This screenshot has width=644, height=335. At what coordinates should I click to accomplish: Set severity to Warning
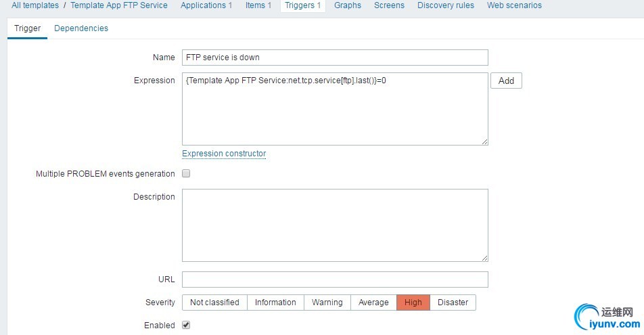click(x=327, y=303)
